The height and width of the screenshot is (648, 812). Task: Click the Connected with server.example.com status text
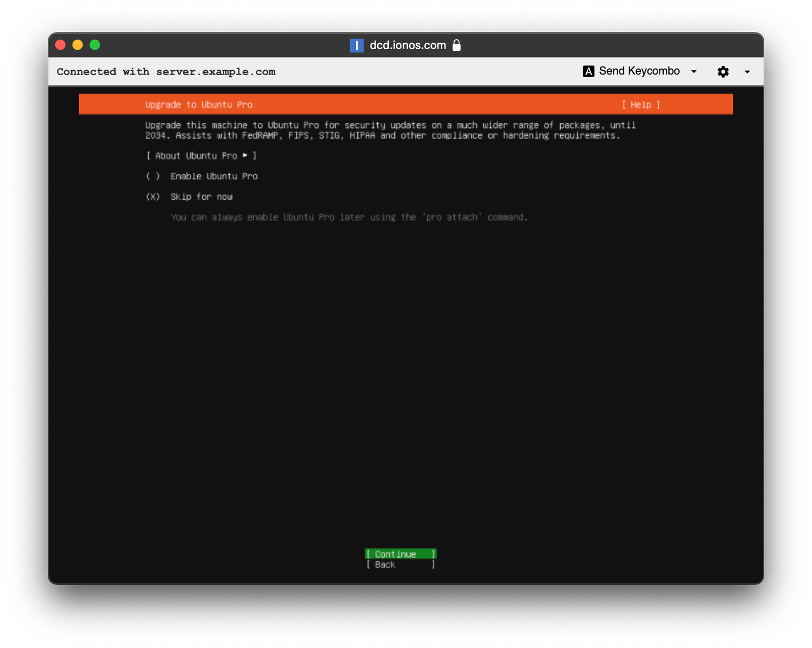[x=166, y=72]
